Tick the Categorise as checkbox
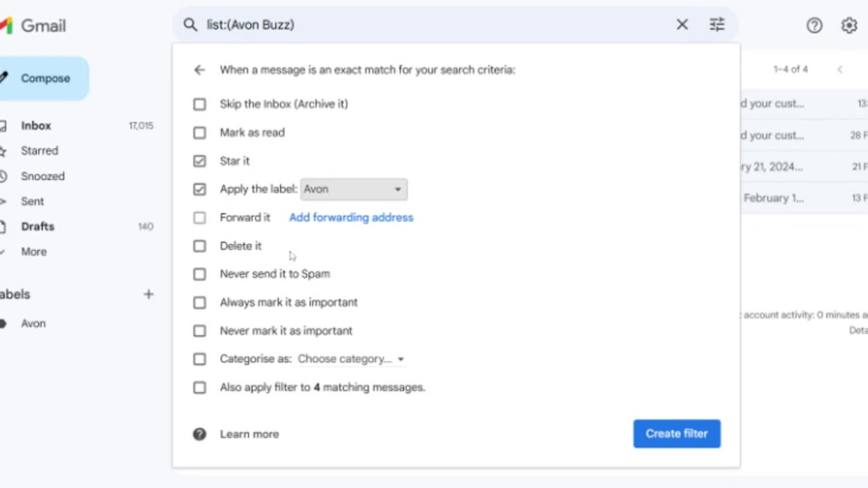The height and width of the screenshot is (488, 868). point(199,359)
